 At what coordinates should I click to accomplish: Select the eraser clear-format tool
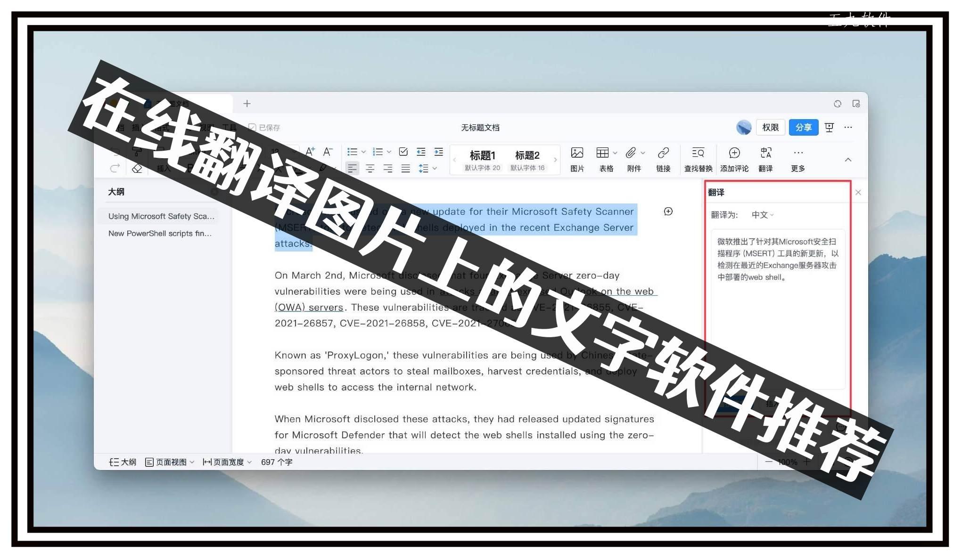tap(137, 168)
